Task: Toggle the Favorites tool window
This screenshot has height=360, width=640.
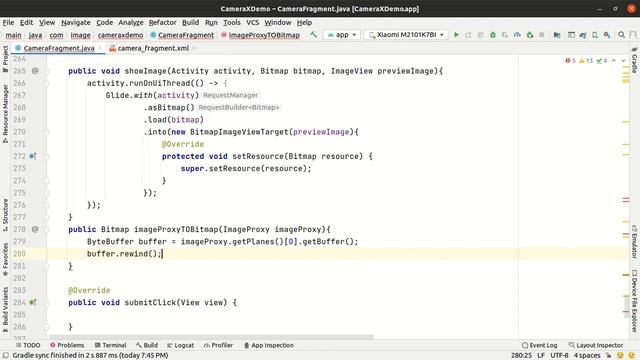Action: pos(5,260)
